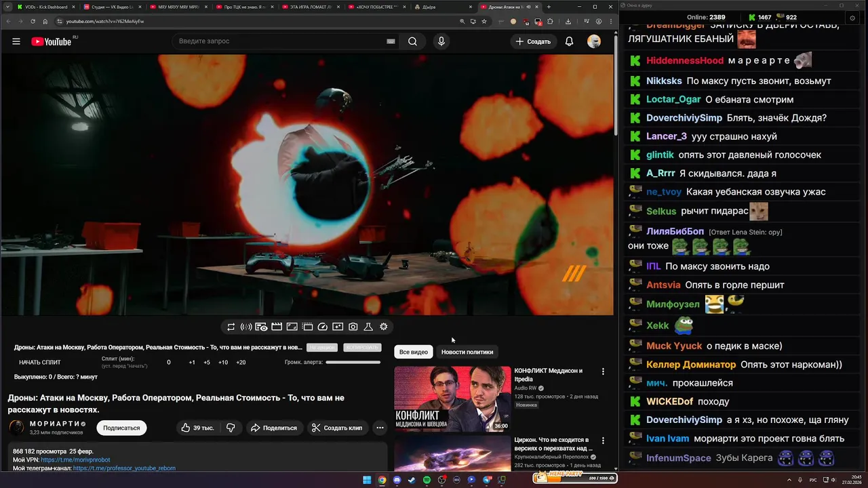Screen dimensions: 868x488
Task: Open playback speed gauge icon
Action: [x=323, y=327]
